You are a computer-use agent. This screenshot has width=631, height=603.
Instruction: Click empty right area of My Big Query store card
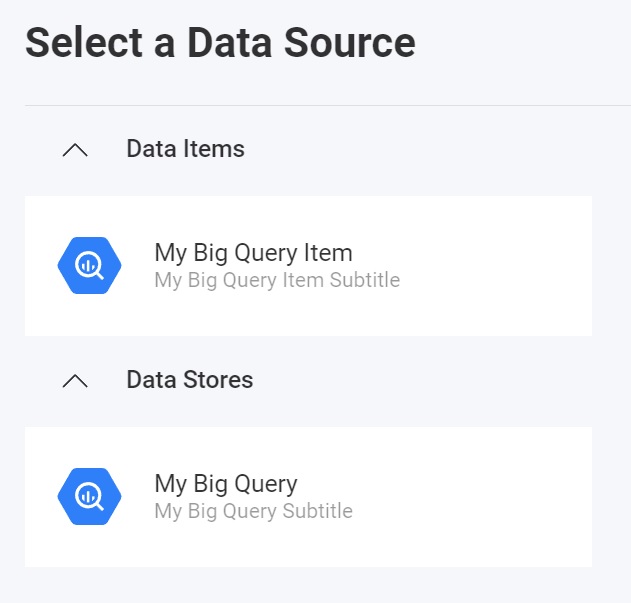[500, 497]
